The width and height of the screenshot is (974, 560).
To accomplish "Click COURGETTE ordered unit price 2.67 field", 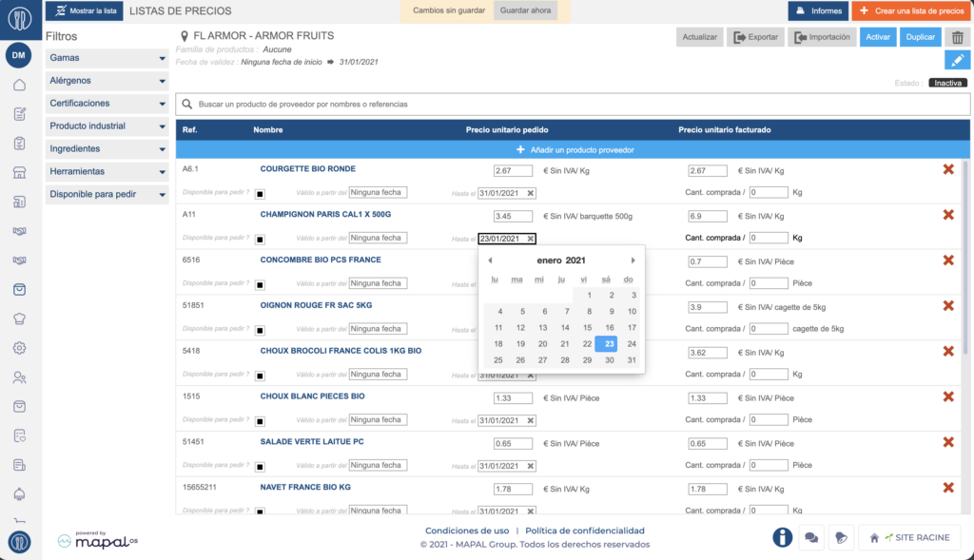I will pyautogui.click(x=513, y=171).
